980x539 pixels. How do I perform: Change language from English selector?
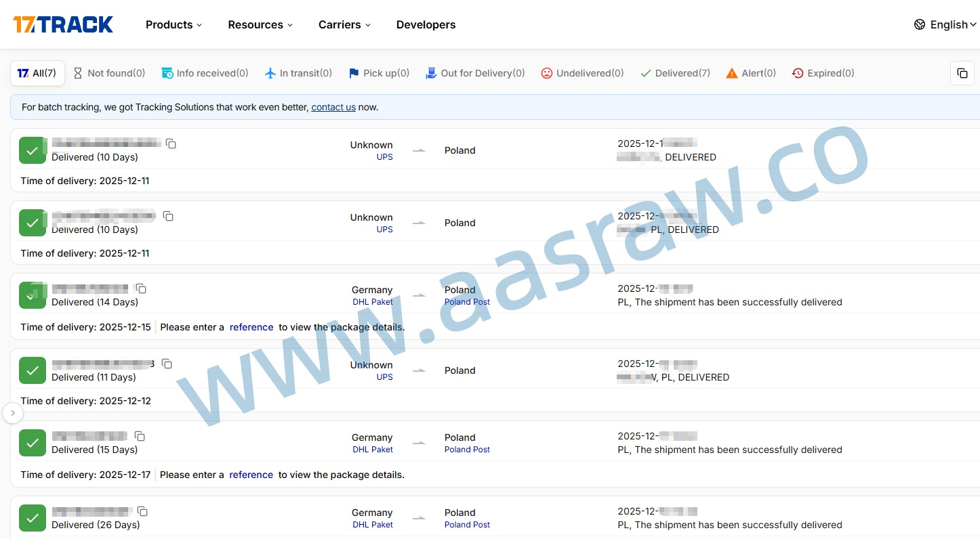tap(945, 24)
